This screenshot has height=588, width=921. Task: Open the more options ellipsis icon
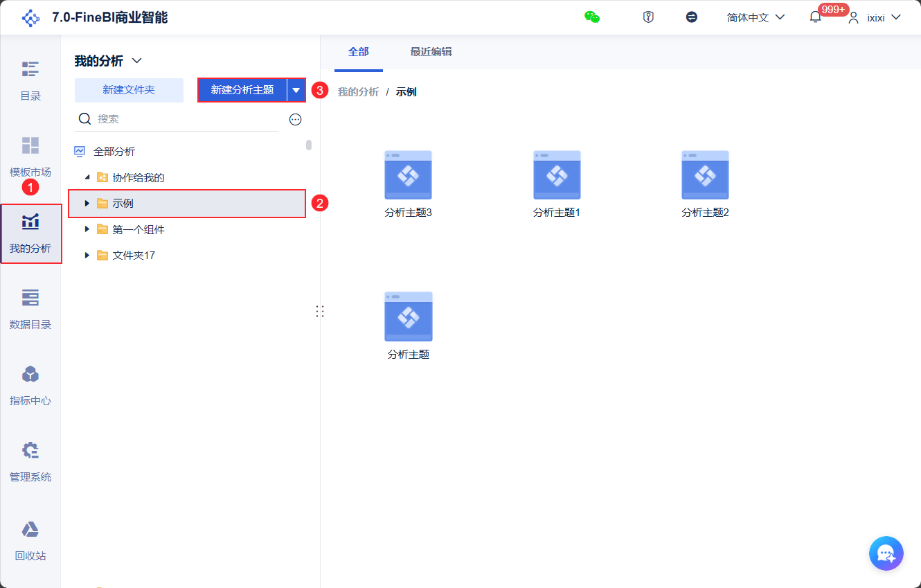point(296,119)
